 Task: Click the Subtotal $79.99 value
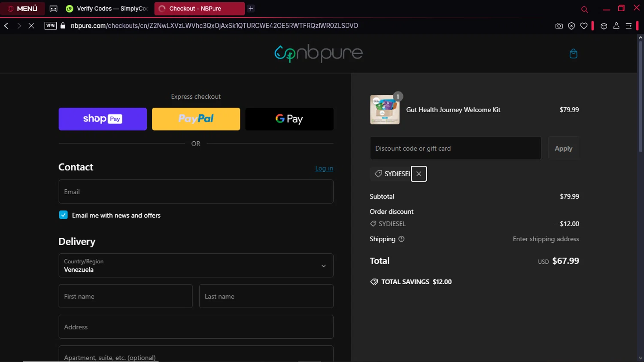pos(569,196)
